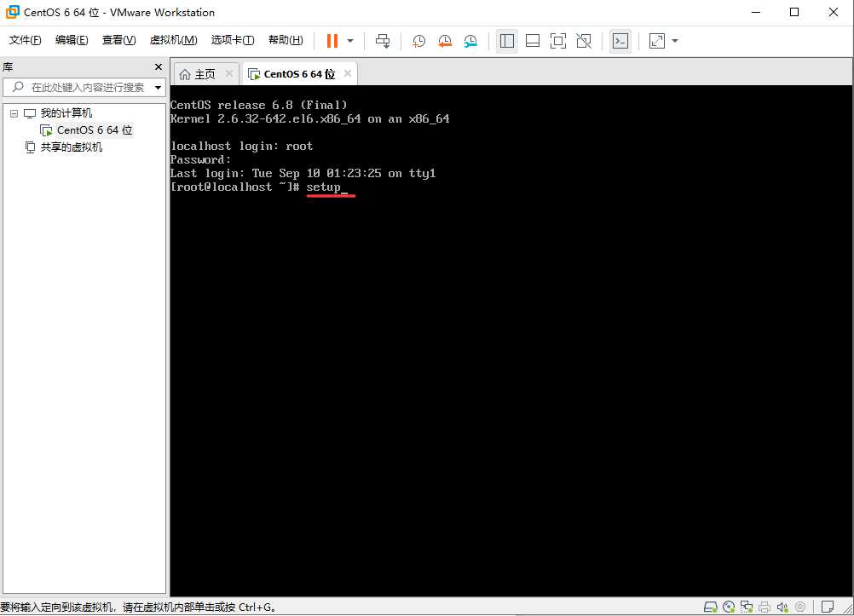Click the Ctrl+G input hint in status bar
The height and width of the screenshot is (616, 854).
pos(257,607)
